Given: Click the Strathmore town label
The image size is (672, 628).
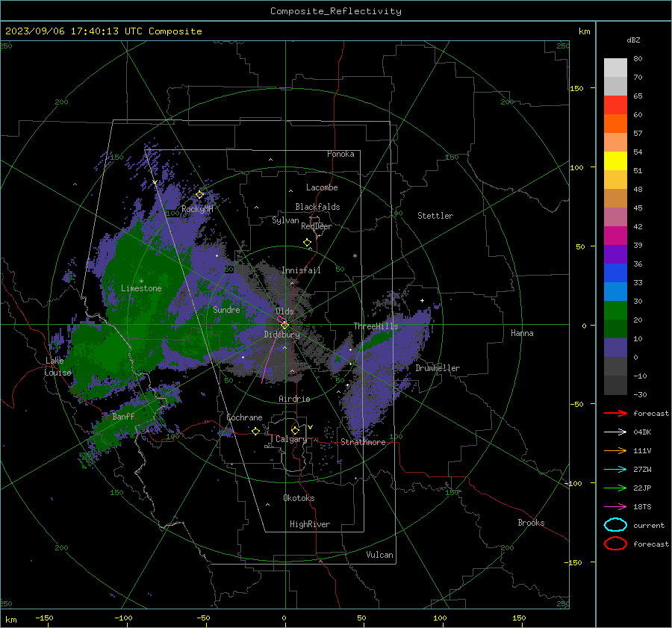Looking at the screenshot, I should [363, 442].
